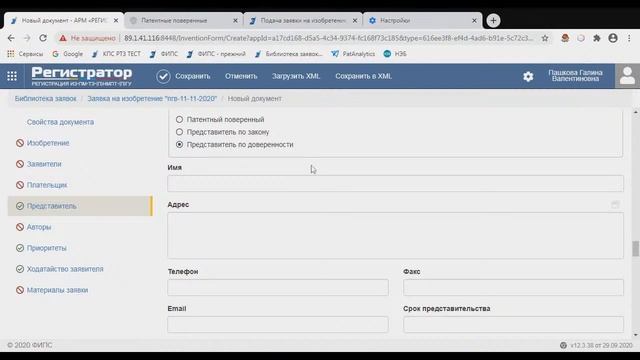
Task: Open the Материалы заявки section
Action: click(x=57, y=290)
